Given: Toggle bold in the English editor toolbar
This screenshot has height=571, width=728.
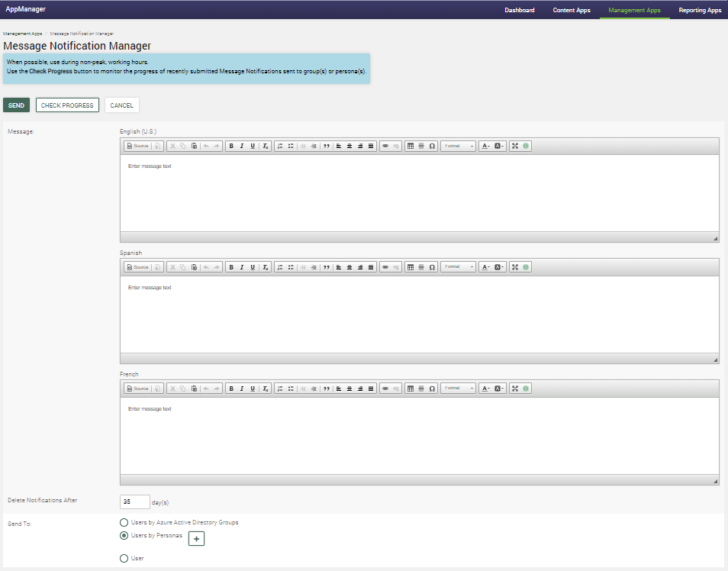Looking at the screenshot, I should [x=231, y=146].
